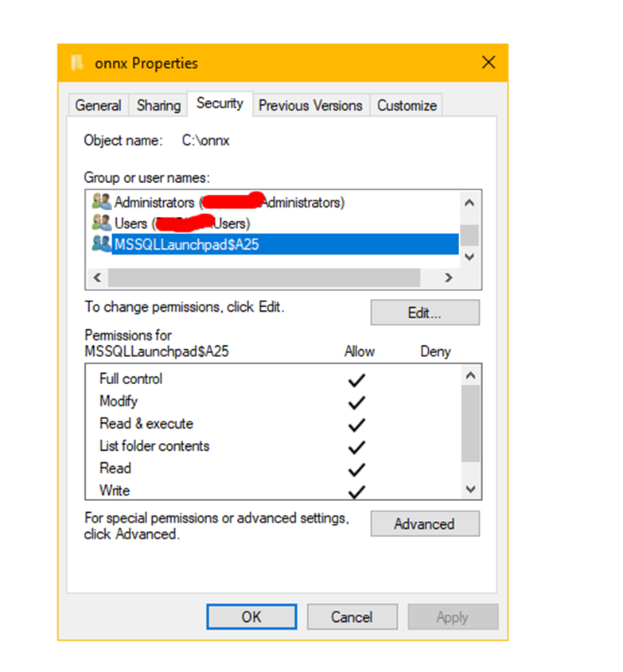This screenshot has height=672, width=623.
Task: Click the Full control Allow checkmark
Action: [356, 380]
